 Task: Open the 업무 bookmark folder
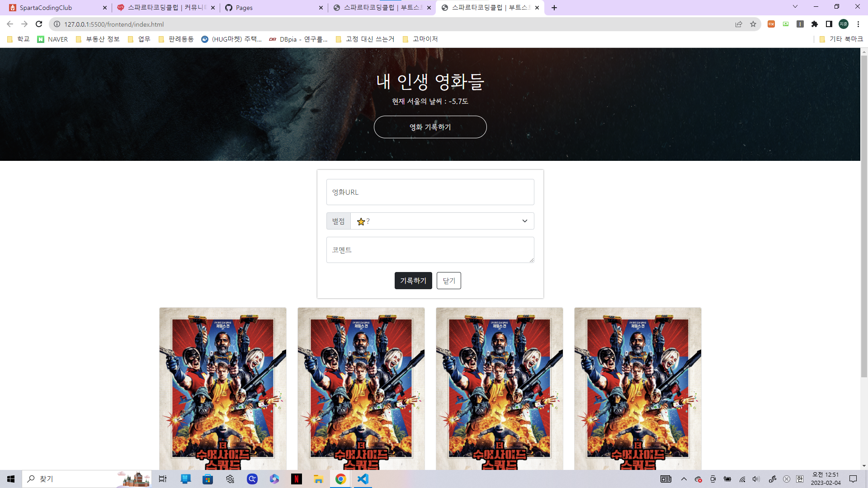click(139, 39)
